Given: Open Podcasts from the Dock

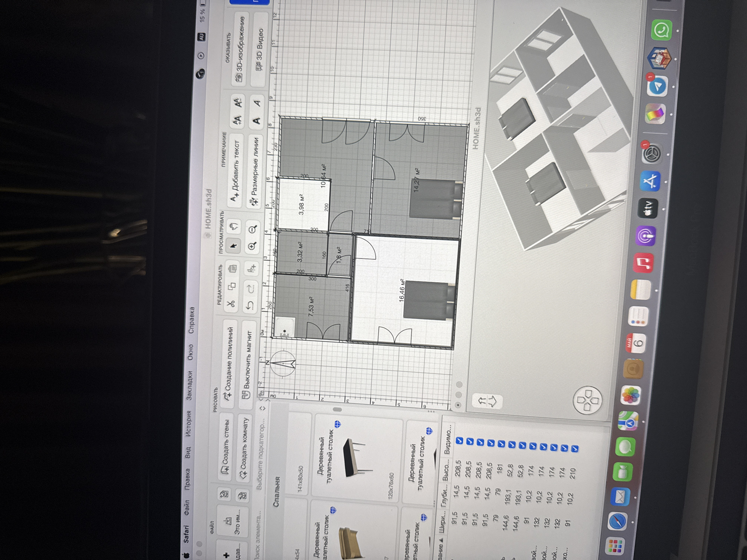Looking at the screenshot, I should [646, 236].
